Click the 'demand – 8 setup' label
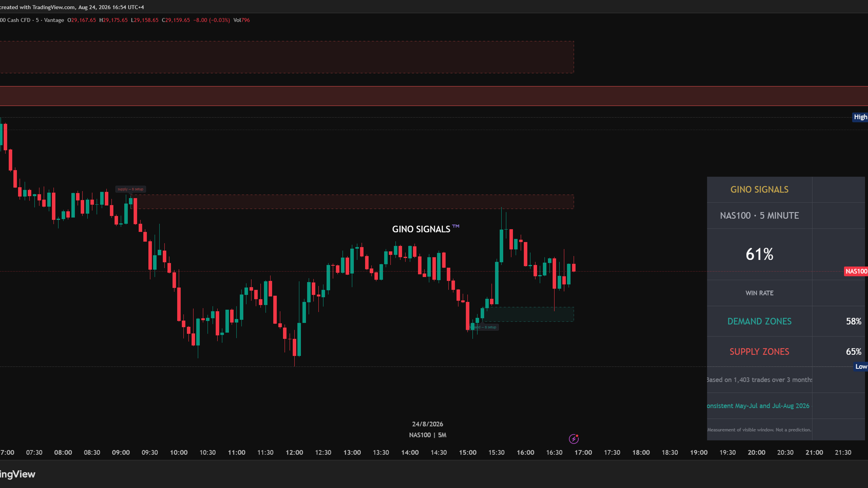This screenshot has width=868, height=488. click(485, 327)
